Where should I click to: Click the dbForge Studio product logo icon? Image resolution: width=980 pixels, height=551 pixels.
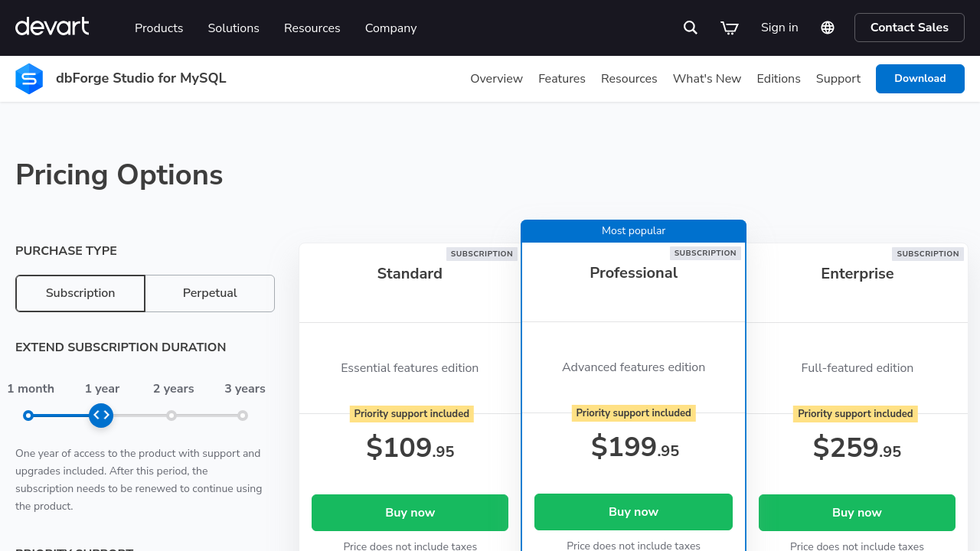[x=29, y=79]
